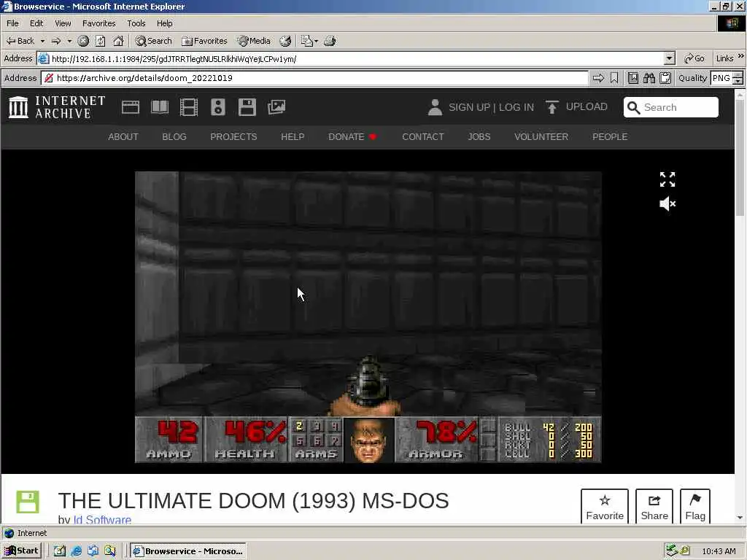The height and width of the screenshot is (560, 747).
Task: Open the Video (film strip) section icon
Action: pos(189,107)
